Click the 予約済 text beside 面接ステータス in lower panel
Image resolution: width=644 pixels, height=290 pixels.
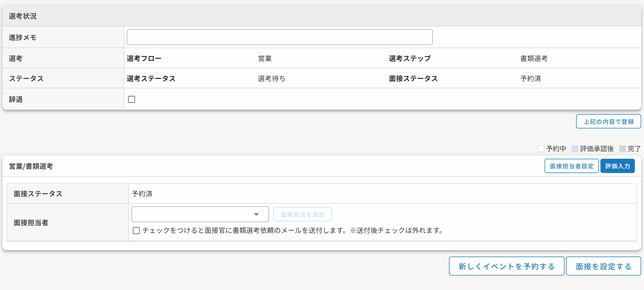[142, 194]
